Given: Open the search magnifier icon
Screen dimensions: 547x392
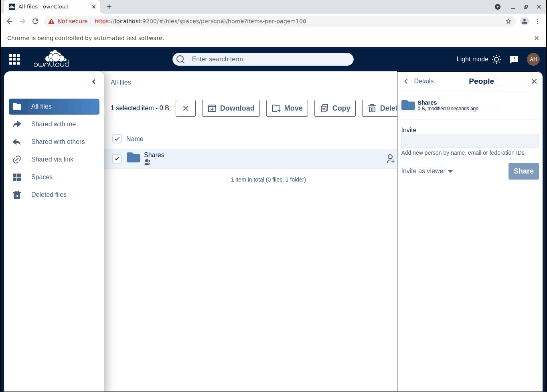Looking at the screenshot, I should pos(180,59).
